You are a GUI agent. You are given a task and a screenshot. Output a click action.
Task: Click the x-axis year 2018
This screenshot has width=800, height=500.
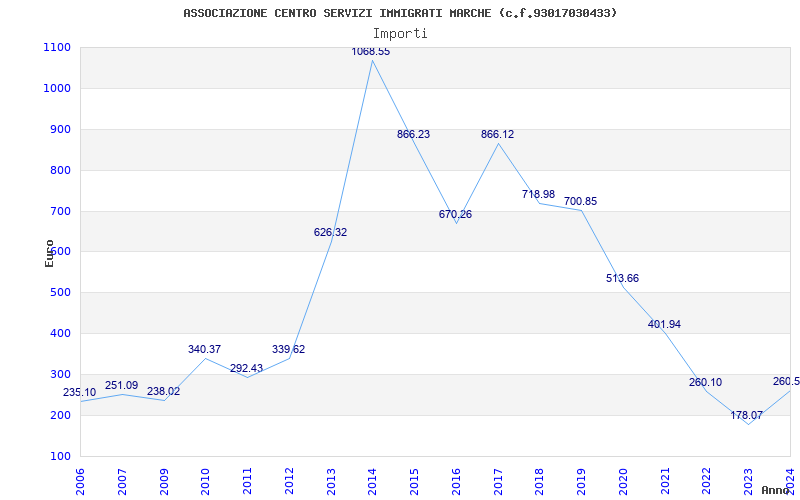coord(540,482)
